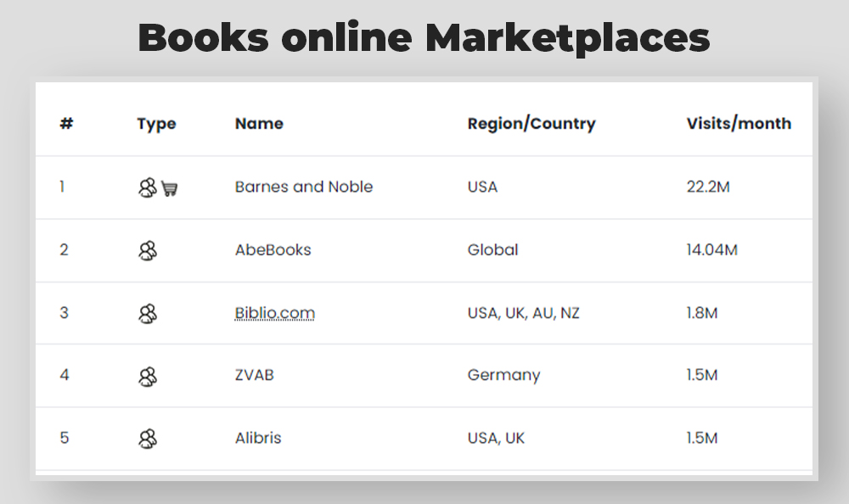
Task: Select the AbeBooks name cell
Action: point(273,249)
